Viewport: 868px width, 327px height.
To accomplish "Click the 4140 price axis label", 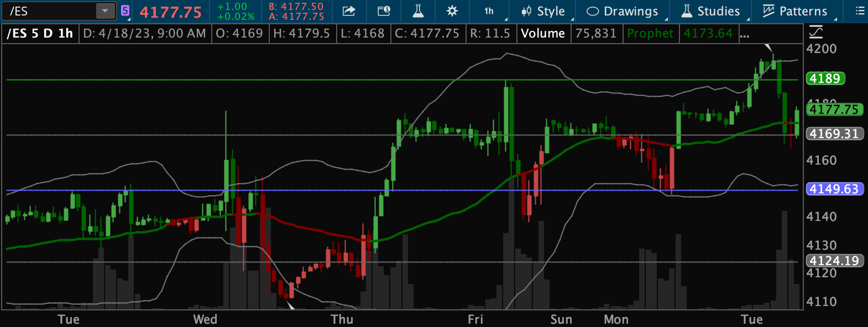I will [x=822, y=217].
